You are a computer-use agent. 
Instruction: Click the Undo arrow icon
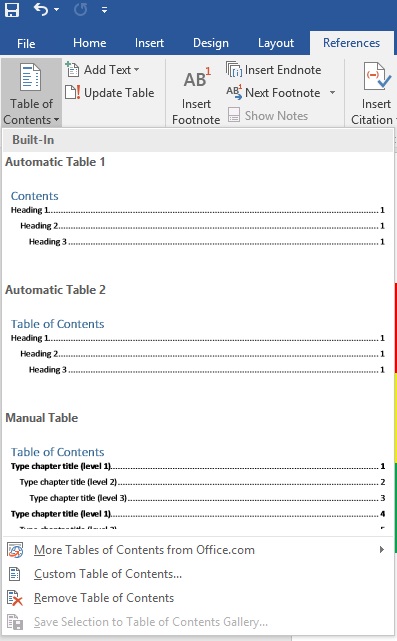(x=41, y=9)
